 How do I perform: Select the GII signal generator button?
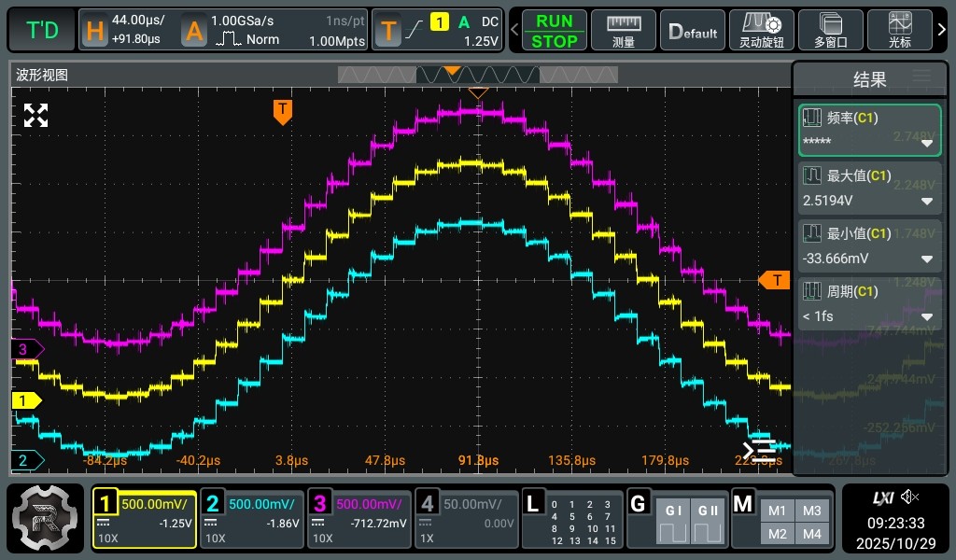coord(708,520)
